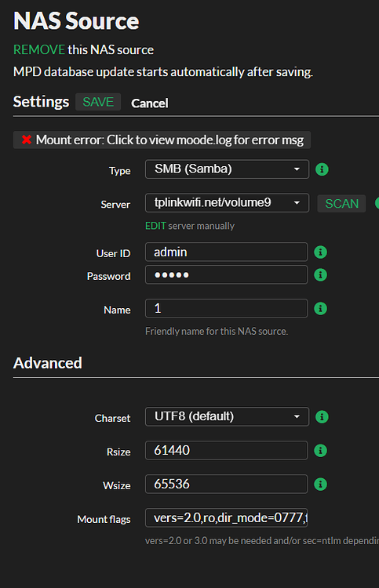
Task: Click the Mount flags text field
Action: pos(226,518)
